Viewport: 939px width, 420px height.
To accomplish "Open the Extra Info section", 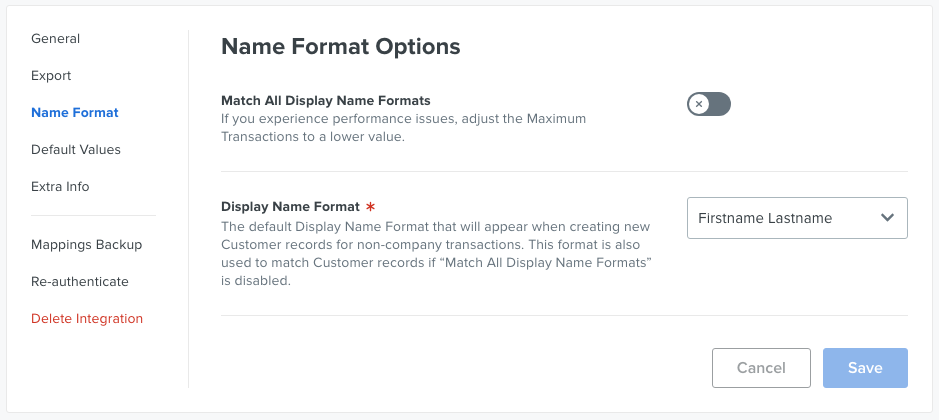I will [60, 186].
